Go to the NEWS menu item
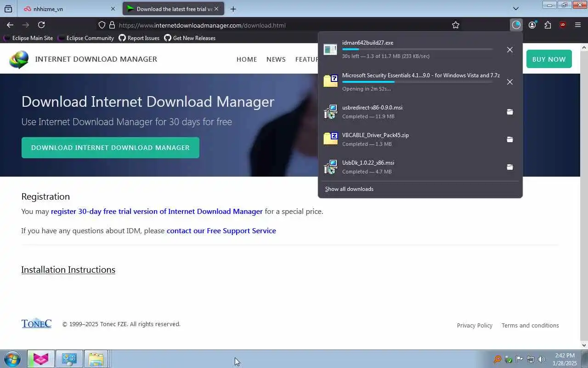This screenshot has height=368, width=588. coord(276,59)
